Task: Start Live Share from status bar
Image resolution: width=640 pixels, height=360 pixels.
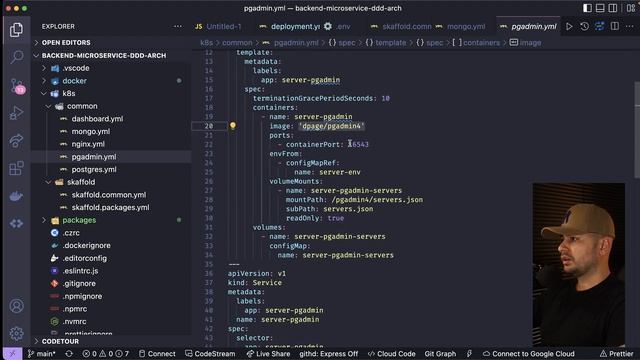Action: [x=268, y=354]
